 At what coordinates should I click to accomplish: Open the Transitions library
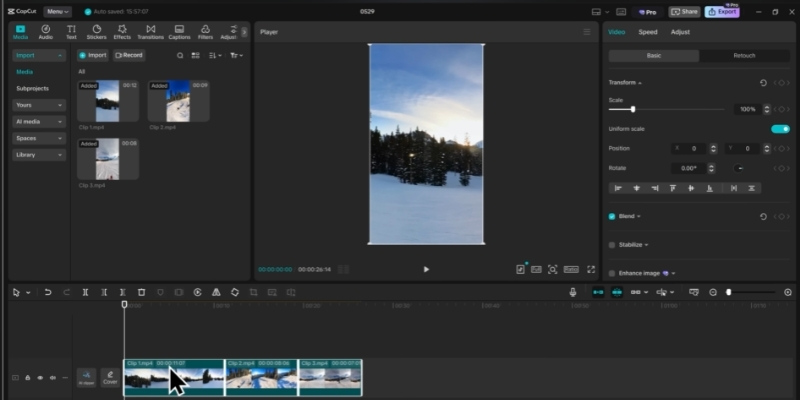[x=150, y=32]
